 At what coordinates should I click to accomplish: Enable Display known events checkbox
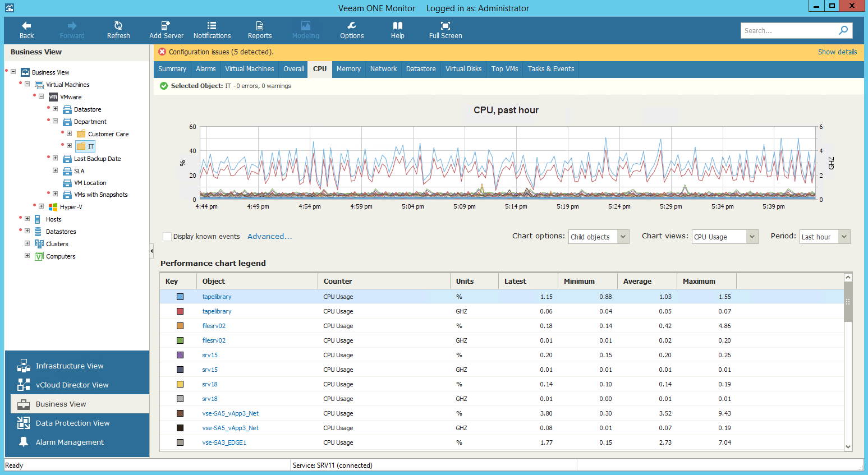click(167, 237)
